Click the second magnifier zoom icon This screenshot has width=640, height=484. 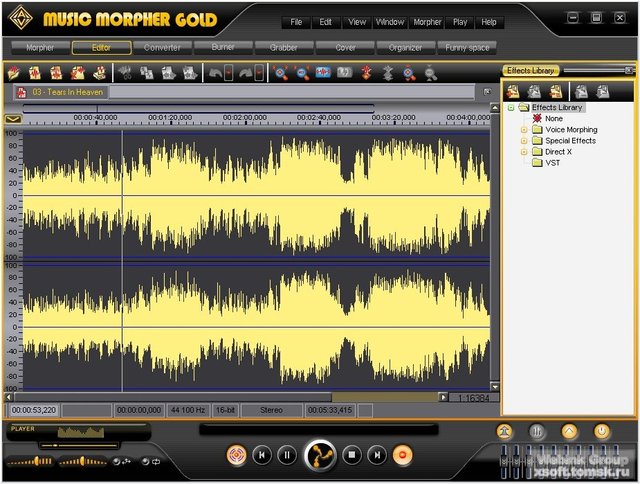[x=302, y=73]
